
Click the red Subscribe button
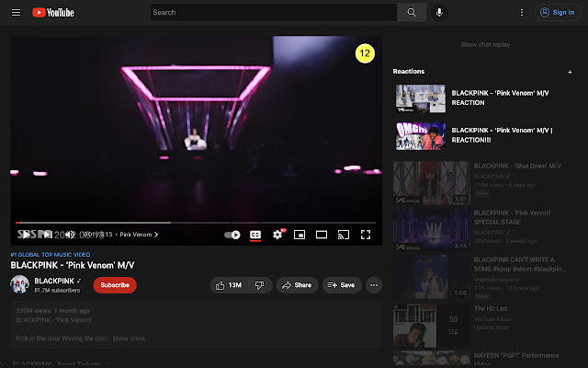tap(115, 285)
